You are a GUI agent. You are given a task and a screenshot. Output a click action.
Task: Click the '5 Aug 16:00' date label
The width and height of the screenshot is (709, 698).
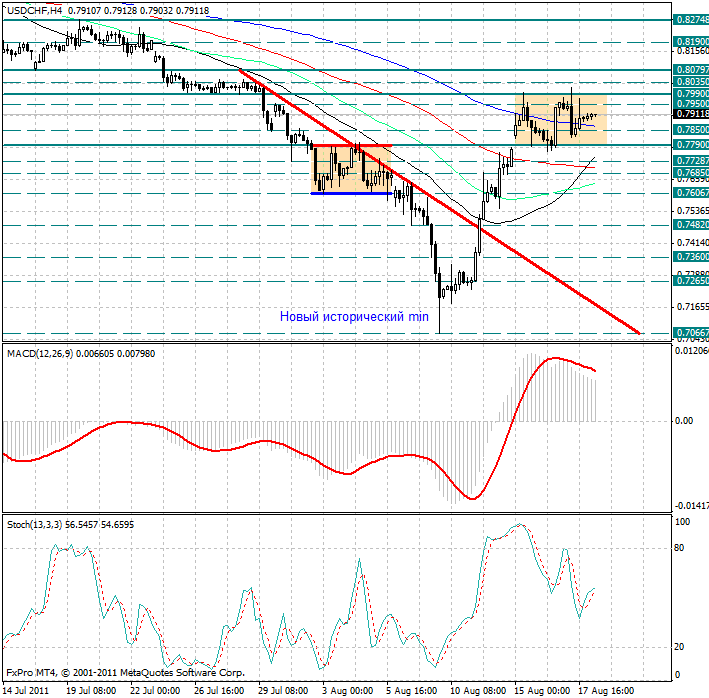point(411,691)
